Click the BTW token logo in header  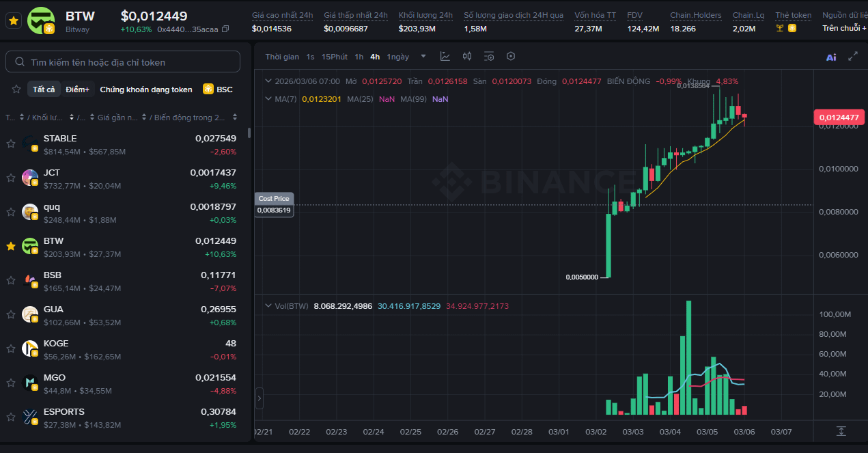coord(41,20)
